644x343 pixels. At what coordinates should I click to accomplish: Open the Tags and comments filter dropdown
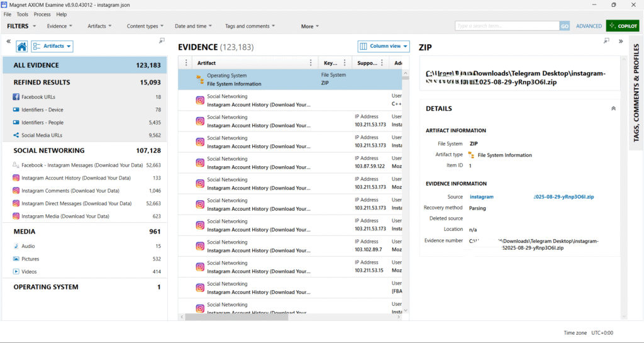click(x=250, y=26)
